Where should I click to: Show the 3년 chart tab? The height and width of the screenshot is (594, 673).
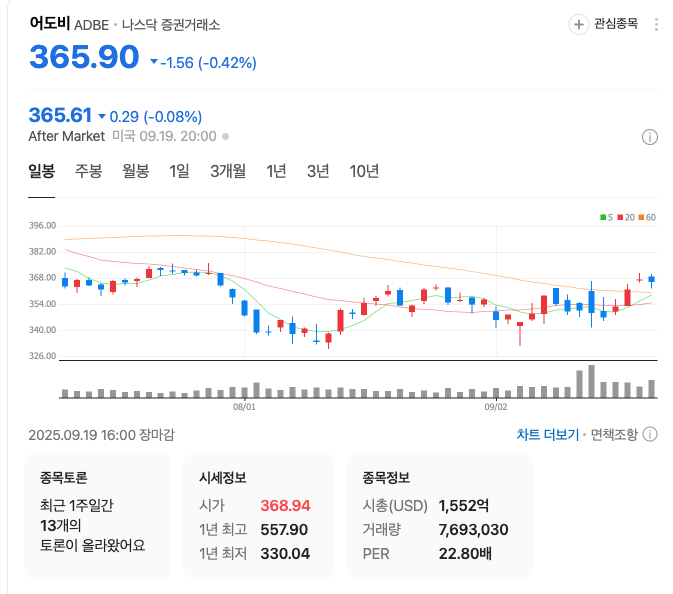(x=318, y=171)
